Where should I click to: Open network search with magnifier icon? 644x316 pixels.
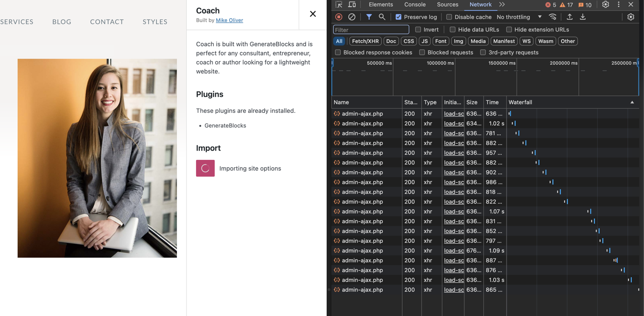[x=382, y=17]
